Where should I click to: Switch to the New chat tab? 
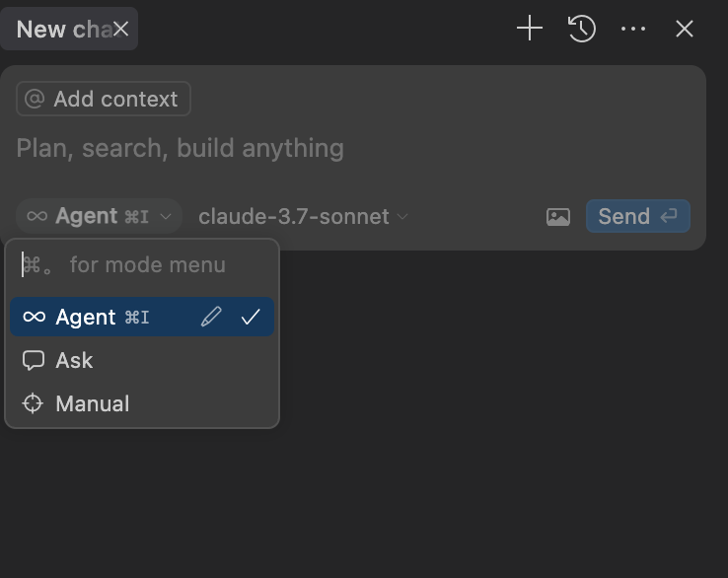click(59, 30)
